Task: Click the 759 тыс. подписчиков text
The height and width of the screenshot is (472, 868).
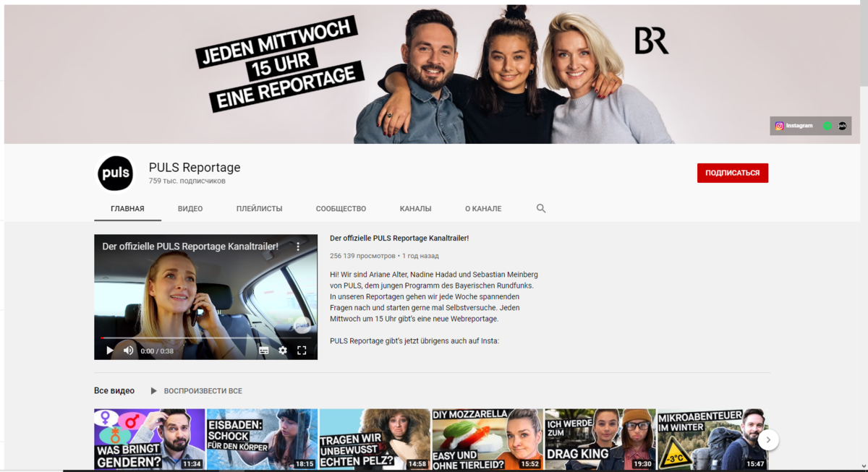Action: click(187, 181)
